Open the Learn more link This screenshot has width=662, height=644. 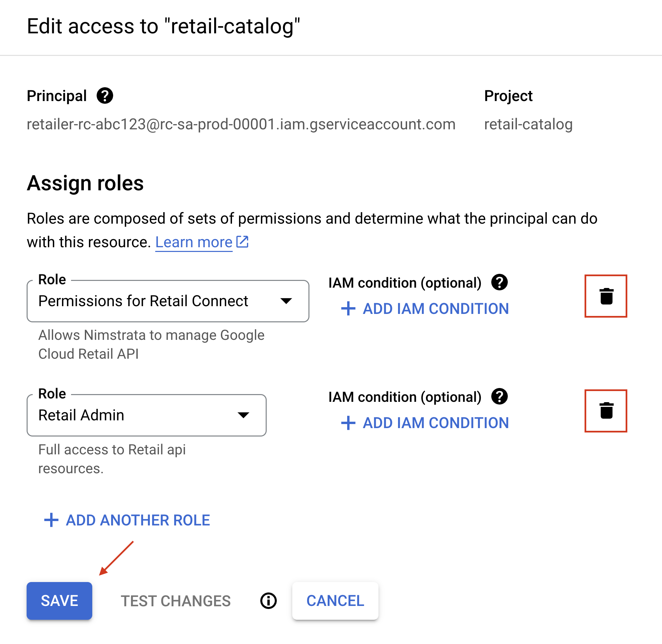[194, 242]
